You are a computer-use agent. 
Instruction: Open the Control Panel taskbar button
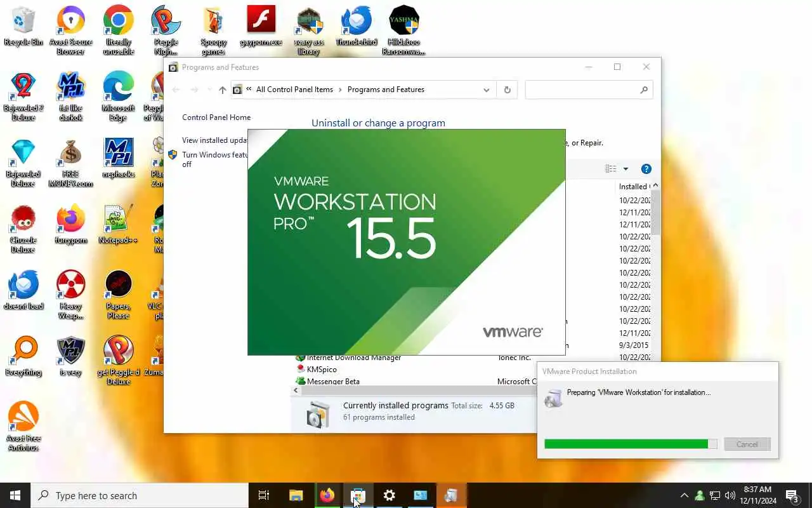tap(420, 495)
